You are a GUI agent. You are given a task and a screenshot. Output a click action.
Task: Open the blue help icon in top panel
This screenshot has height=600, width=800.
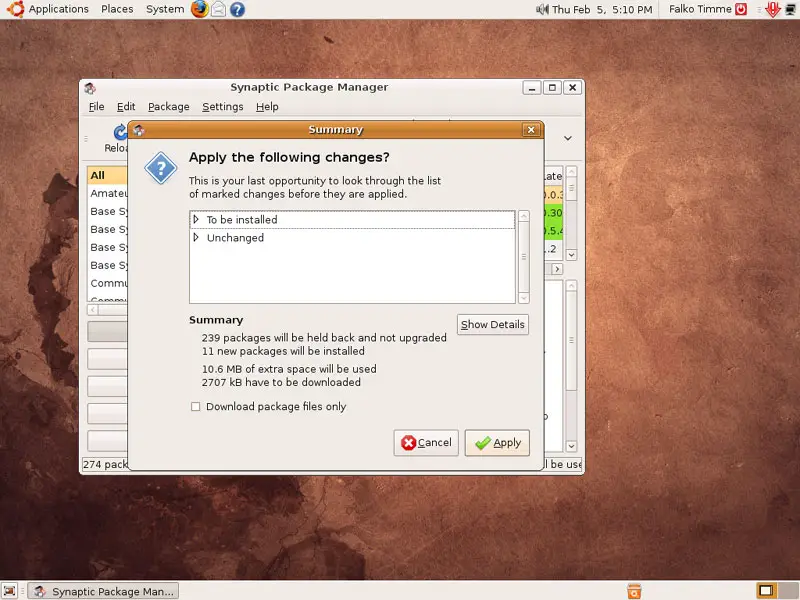(237, 9)
